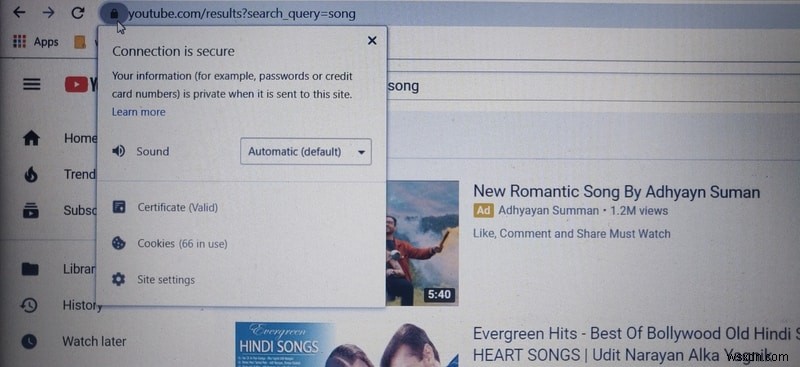This screenshot has width=800, height=367.
Task: Open the Sound Automatic (default) dropdown
Action: tap(306, 152)
